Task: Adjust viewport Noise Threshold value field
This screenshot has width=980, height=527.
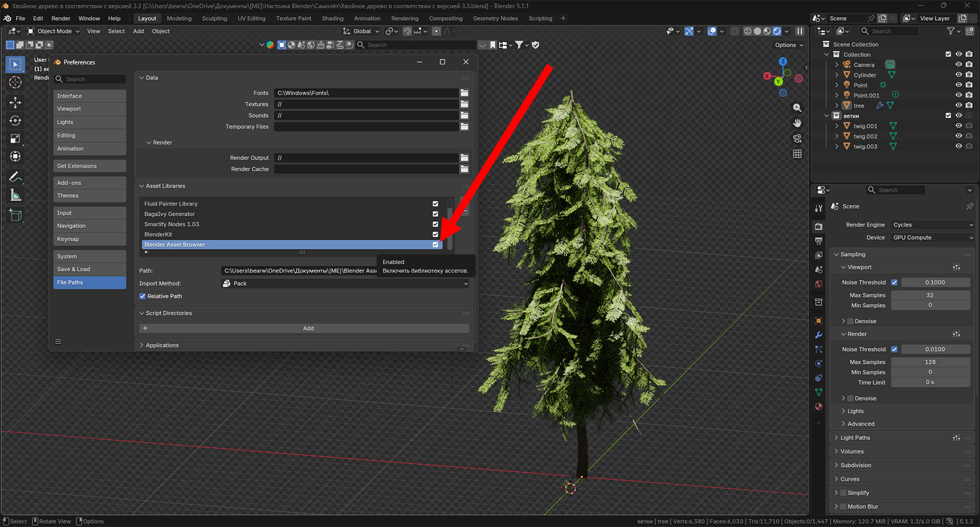Action: [x=935, y=282]
